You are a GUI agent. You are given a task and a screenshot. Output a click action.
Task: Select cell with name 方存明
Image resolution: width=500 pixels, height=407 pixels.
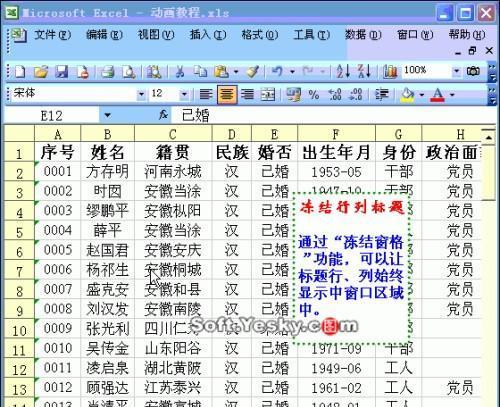point(107,172)
